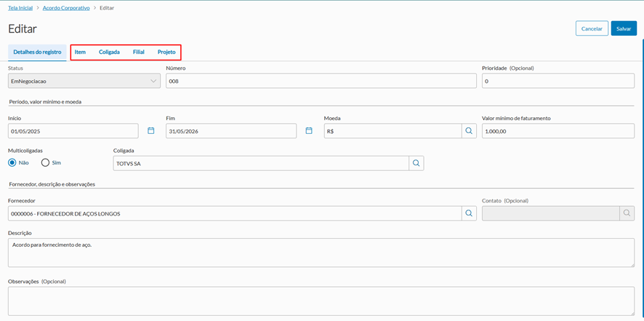The height and width of the screenshot is (321, 644).
Task: Click into the Observações text area
Action: point(321,300)
